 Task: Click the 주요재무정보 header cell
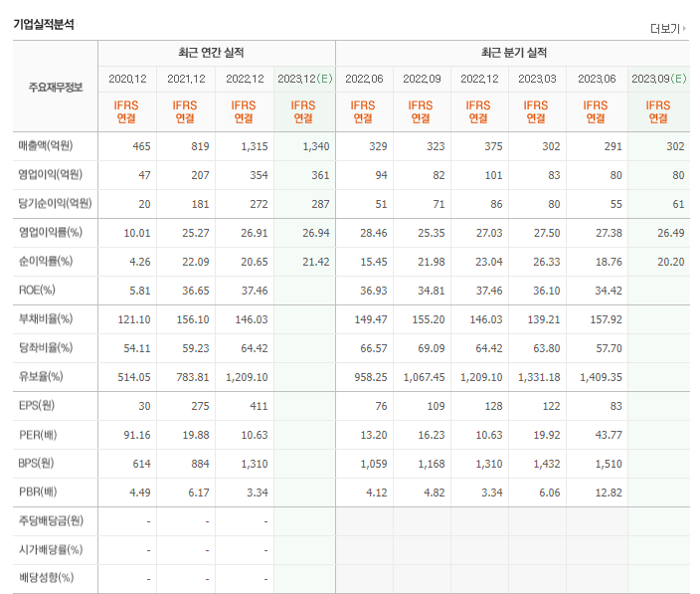click(x=56, y=88)
